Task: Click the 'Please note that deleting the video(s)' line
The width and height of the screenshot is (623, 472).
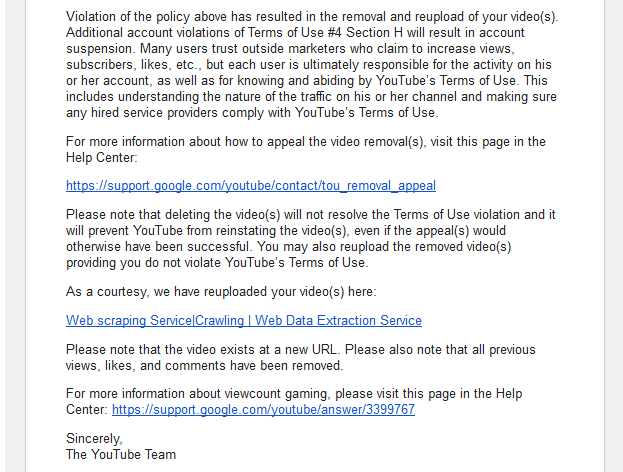Action: click(x=311, y=215)
